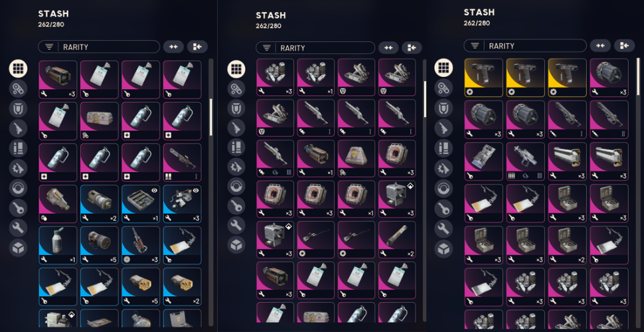This screenshot has height=332, width=644.
Task: Open RARITY sort dropdown in middle stash
Action: 315,48
